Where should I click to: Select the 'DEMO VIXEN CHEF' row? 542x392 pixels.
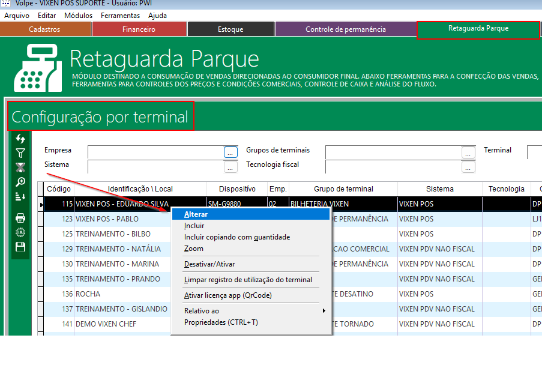(106, 324)
